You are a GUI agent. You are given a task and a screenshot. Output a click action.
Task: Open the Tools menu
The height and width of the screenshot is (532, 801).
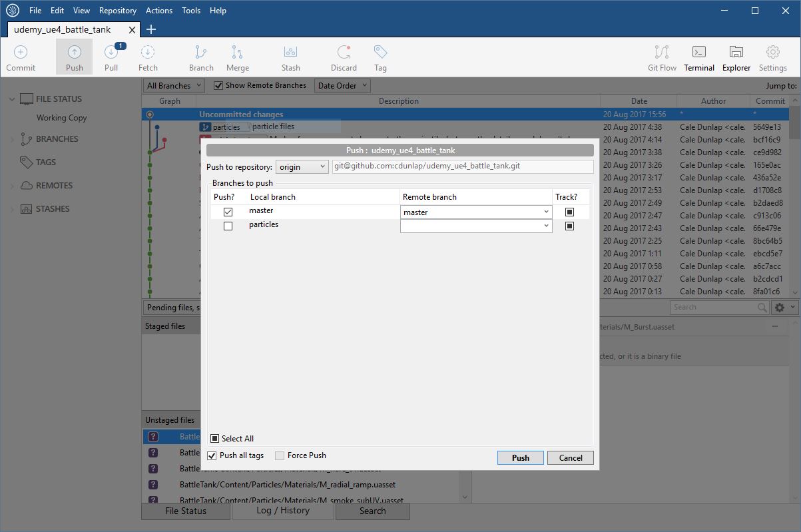[x=191, y=11]
